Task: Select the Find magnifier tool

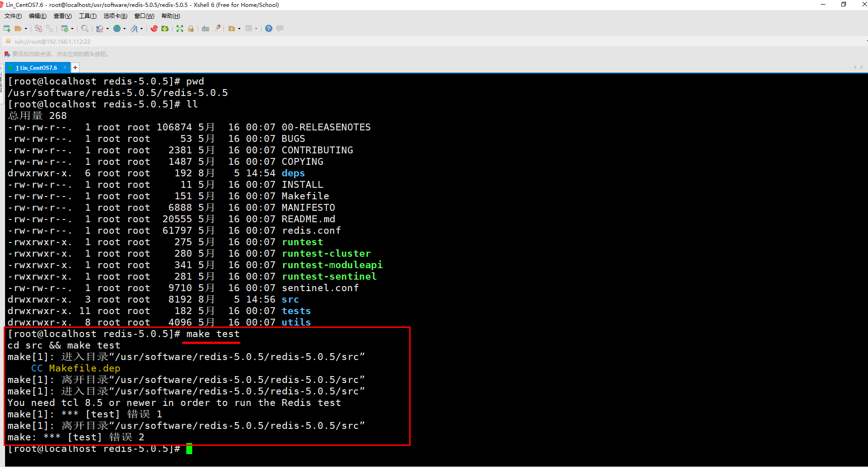Action: coord(85,28)
